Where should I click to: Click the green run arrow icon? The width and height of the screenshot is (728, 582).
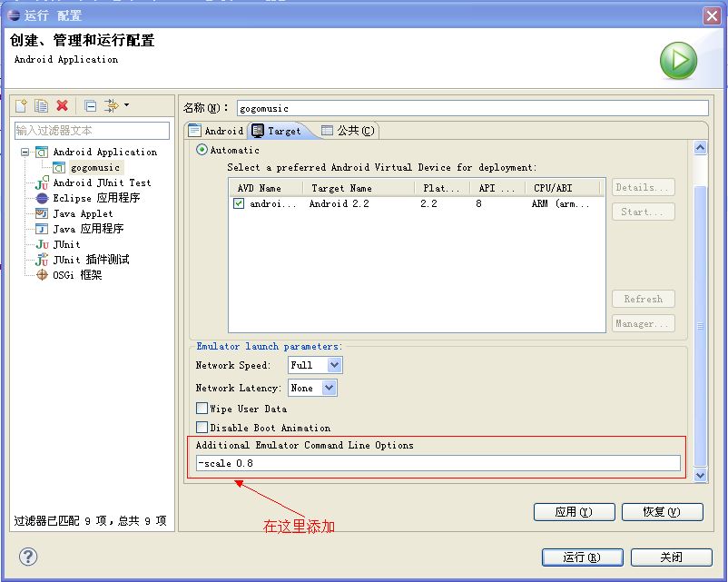(678, 61)
